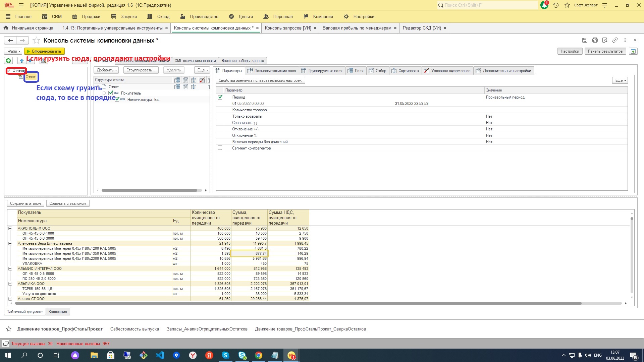Collapse the АКРОПОЛЬ-М ООО group row
Screen dimensions: 644x362
coord(10,228)
